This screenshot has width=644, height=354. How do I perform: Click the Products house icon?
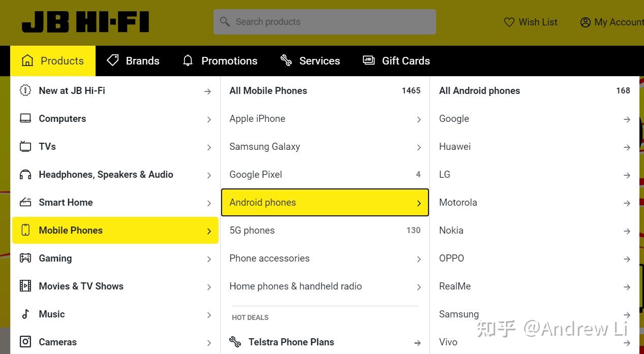27,61
